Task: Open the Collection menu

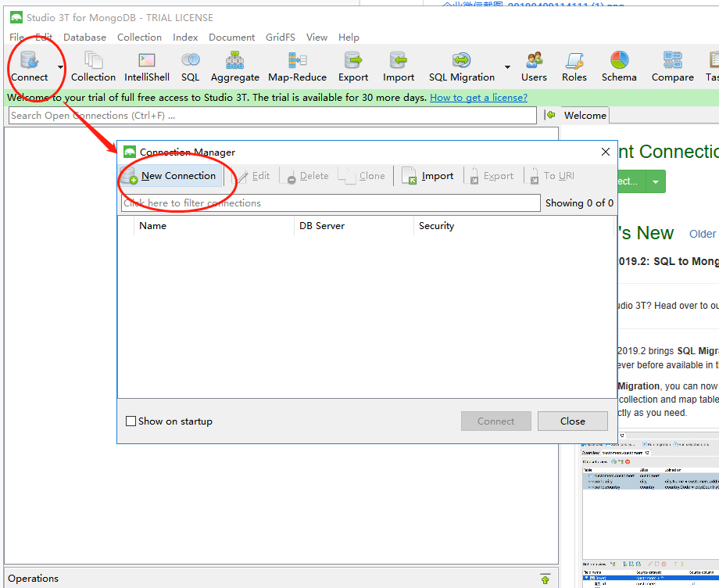Action: click(x=139, y=38)
